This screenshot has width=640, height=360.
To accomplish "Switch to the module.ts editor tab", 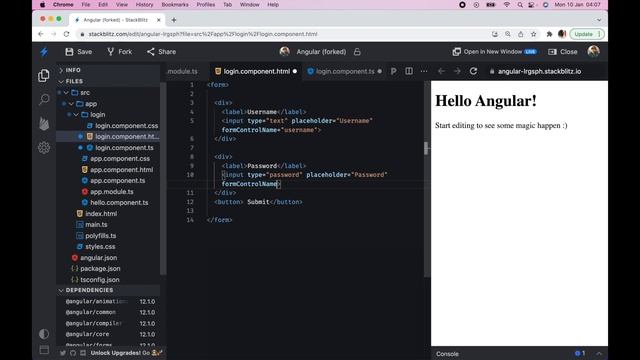I will click(x=182, y=71).
